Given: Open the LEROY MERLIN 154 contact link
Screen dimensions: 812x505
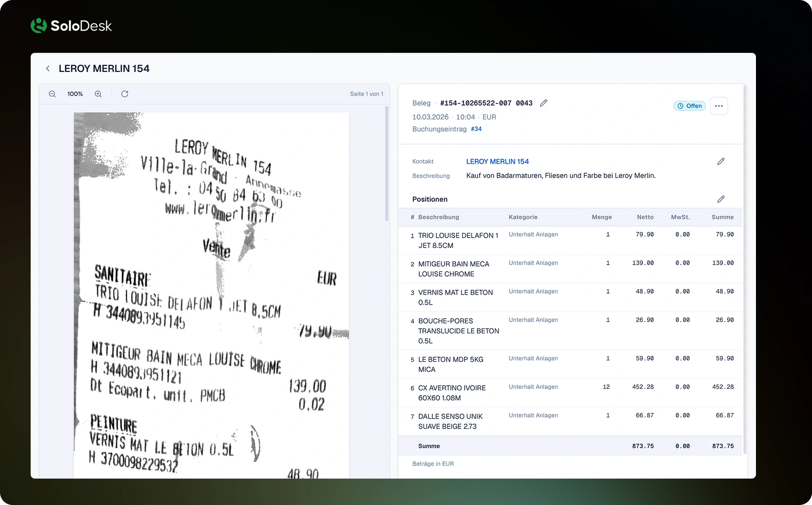Looking at the screenshot, I should pyautogui.click(x=497, y=162).
